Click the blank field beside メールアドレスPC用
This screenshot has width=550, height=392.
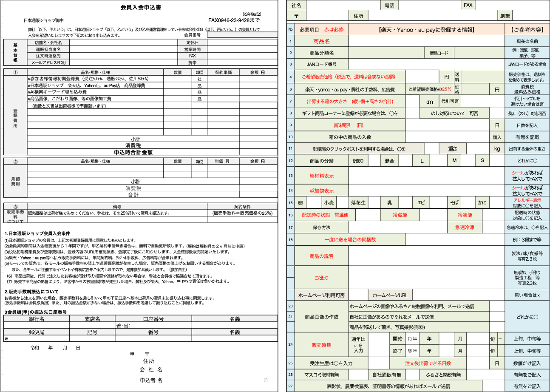tap(123, 62)
